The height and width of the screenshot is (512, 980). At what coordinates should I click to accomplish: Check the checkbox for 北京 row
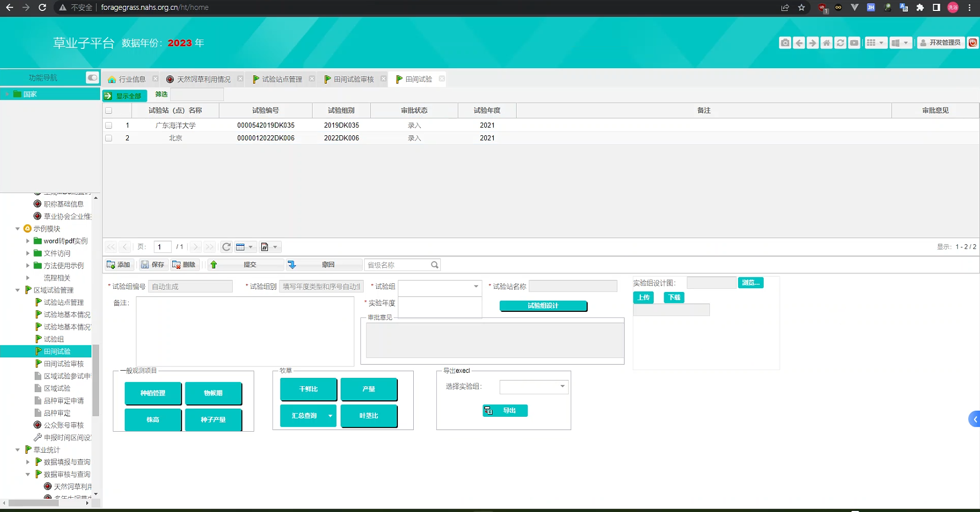coord(109,138)
